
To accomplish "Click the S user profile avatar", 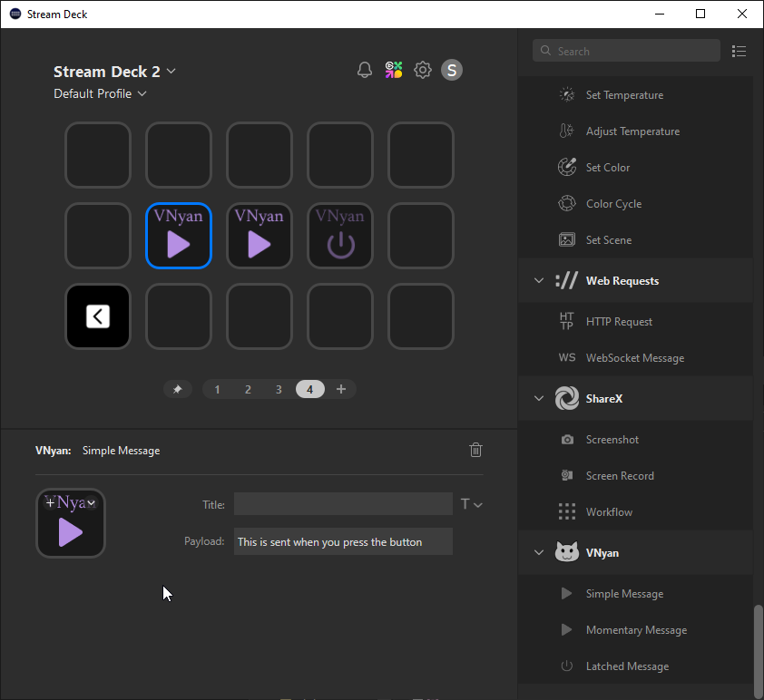I will pyautogui.click(x=452, y=70).
